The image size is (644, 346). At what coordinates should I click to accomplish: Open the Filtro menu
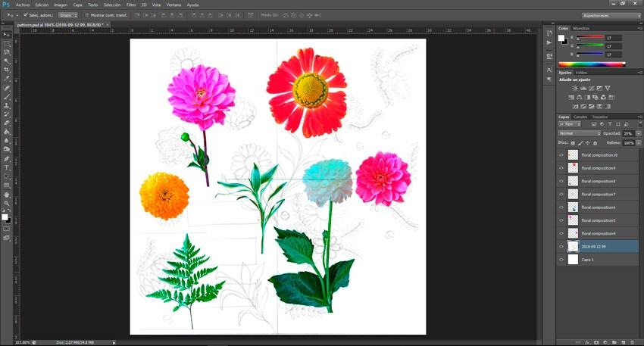[130, 5]
